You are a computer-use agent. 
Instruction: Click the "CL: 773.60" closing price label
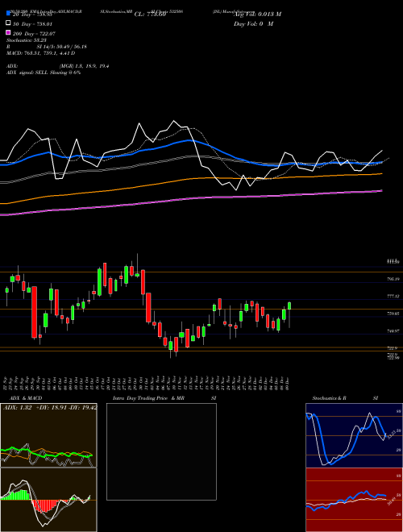coord(150,14)
